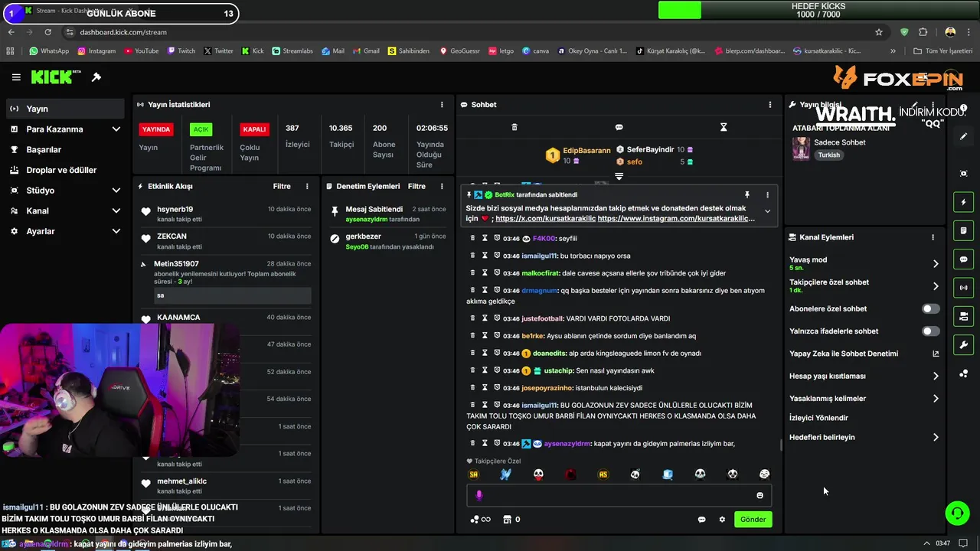980x551 pixels.
Task: Click the KICK logo
Action: click(56, 77)
